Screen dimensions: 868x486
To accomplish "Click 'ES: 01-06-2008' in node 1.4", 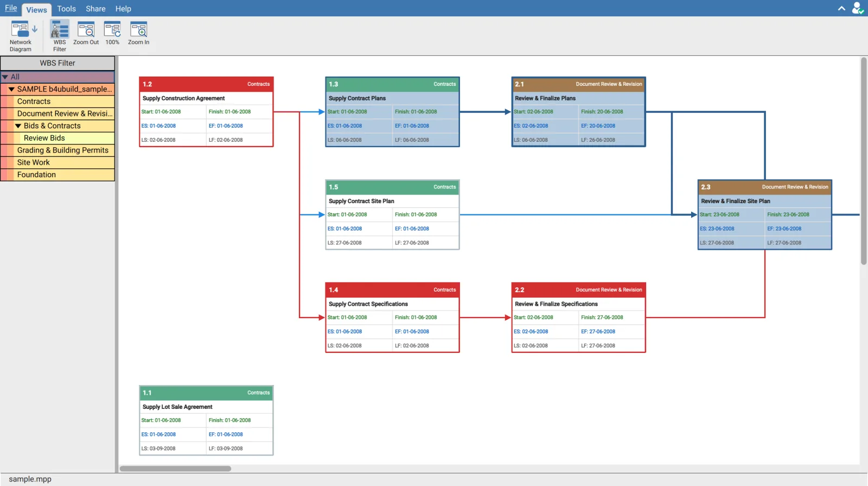I will tap(344, 332).
